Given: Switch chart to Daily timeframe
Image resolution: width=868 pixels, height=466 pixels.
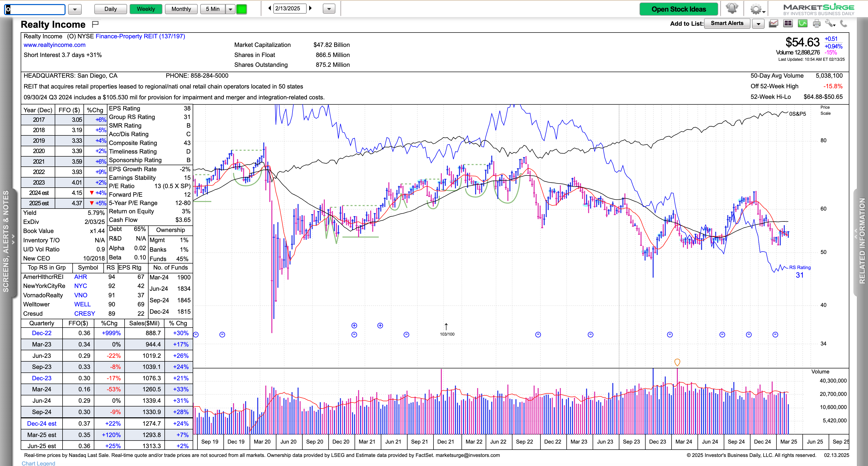Looking at the screenshot, I should [x=110, y=9].
